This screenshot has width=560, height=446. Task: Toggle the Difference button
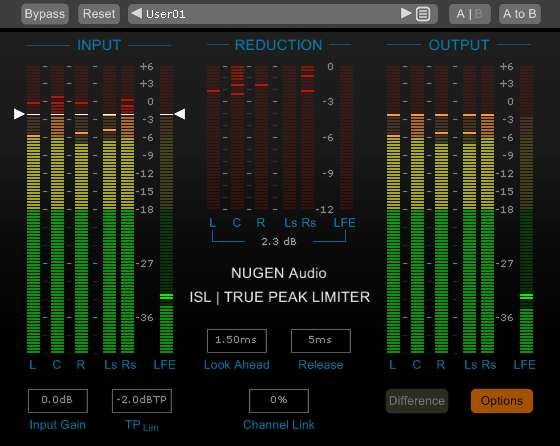417,401
